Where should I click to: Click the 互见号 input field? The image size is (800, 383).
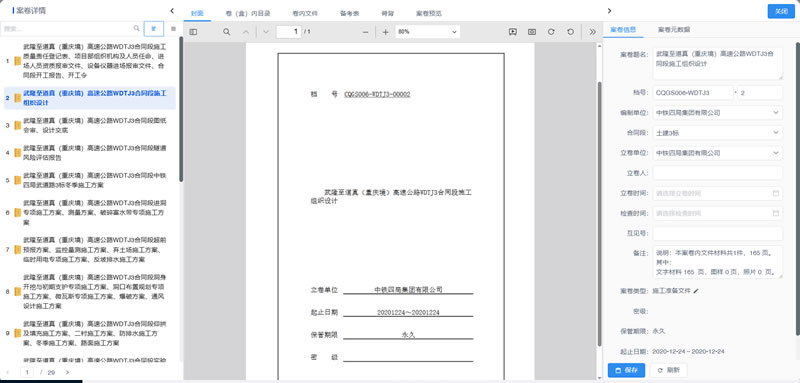[x=717, y=234]
